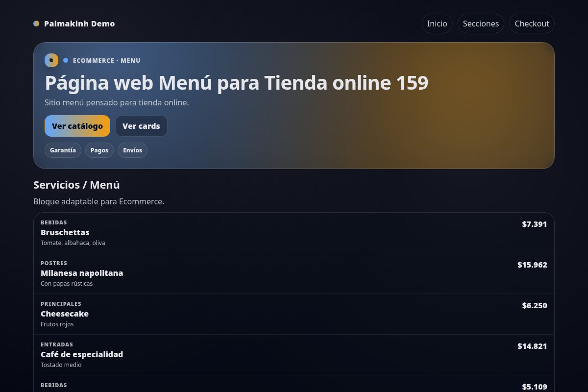588x392 pixels.
Task: Select the Garantía chip
Action: pos(63,150)
